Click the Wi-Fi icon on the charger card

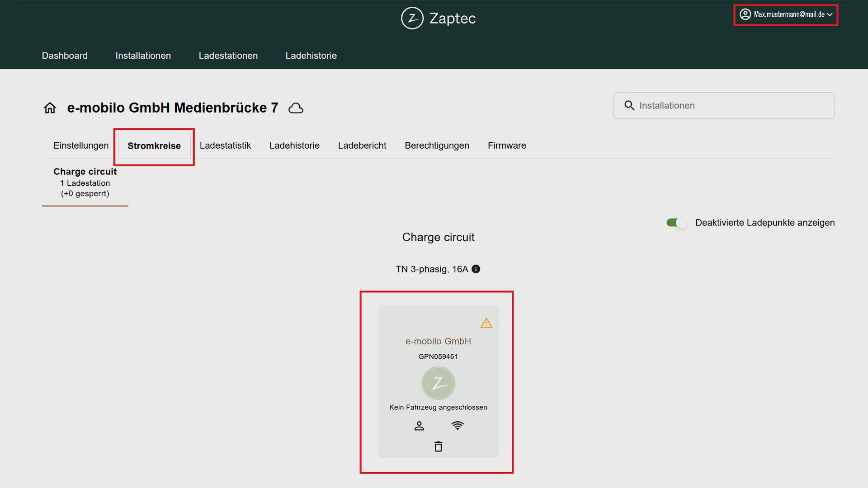458,426
